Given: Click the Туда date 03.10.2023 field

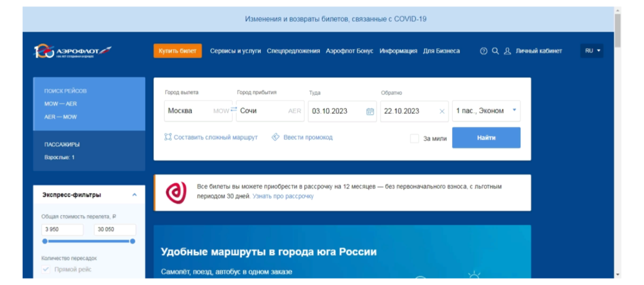Looking at the screenshot, I should pos(342,111).
